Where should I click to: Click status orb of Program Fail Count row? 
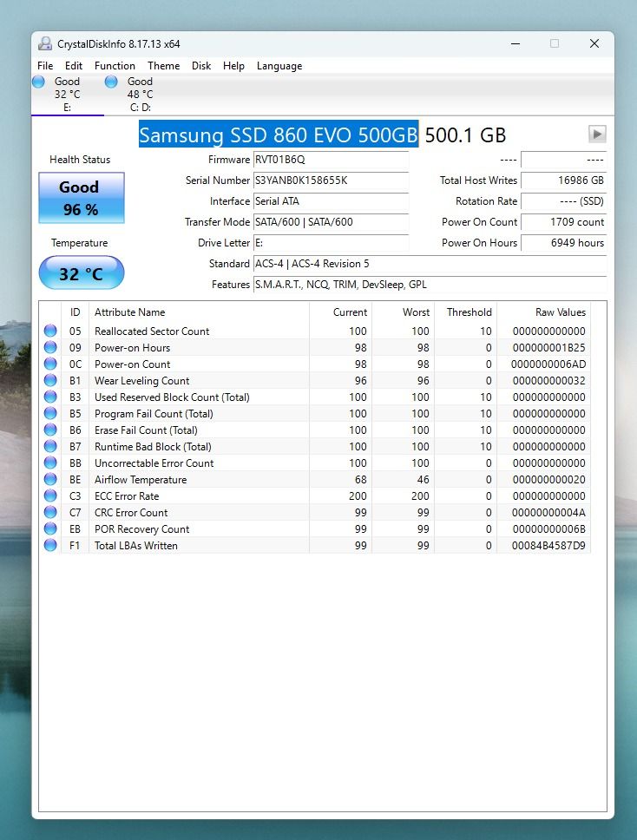coord(50,413)
